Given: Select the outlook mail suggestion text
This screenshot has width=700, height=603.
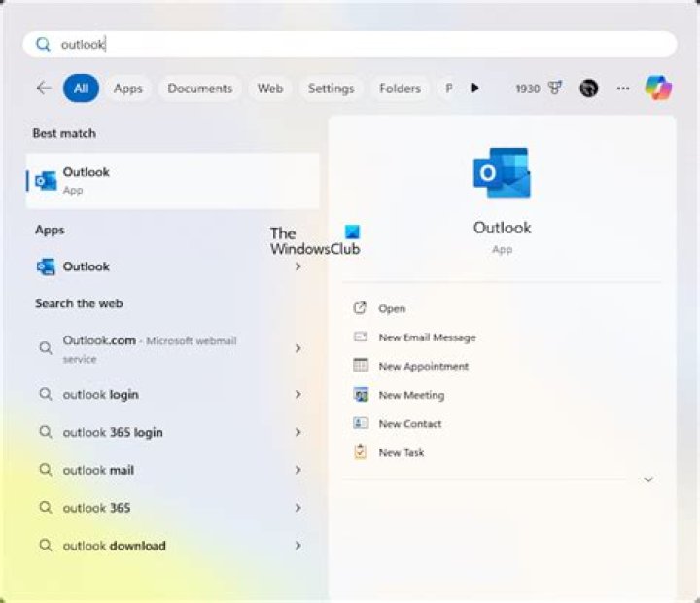Looking at the screenshot, I should pos(98,470).
